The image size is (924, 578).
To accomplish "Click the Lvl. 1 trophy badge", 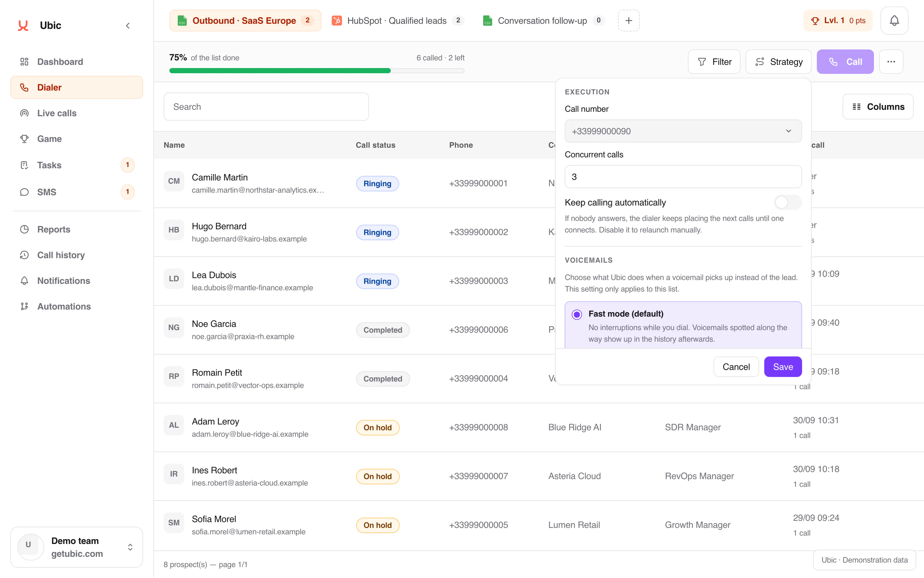I will point(838,21).
